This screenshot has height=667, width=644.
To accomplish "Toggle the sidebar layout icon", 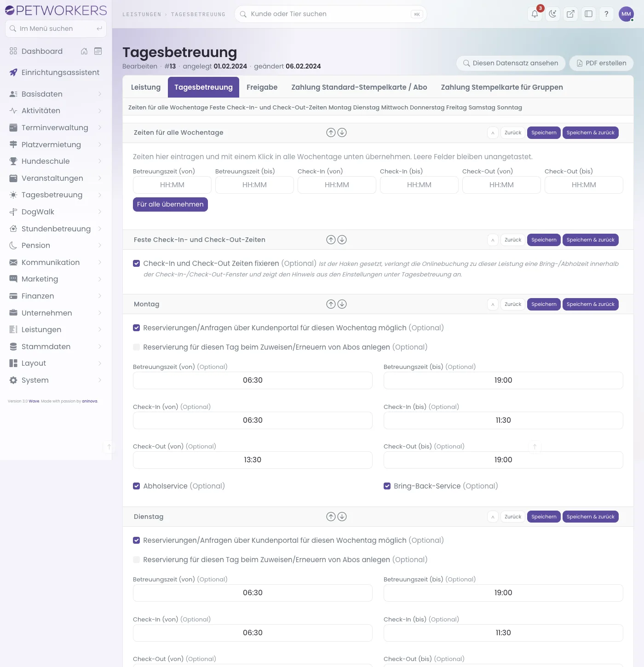I will pyautogui.click(x=588, y=14).
